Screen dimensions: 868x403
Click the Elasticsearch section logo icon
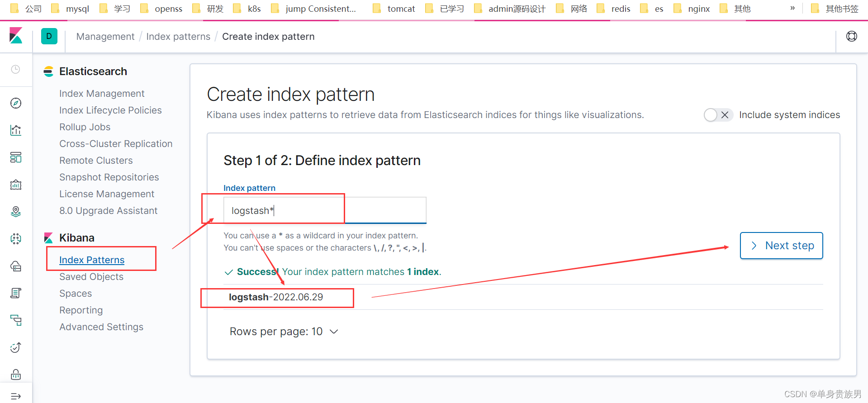[x=48, y=71]
